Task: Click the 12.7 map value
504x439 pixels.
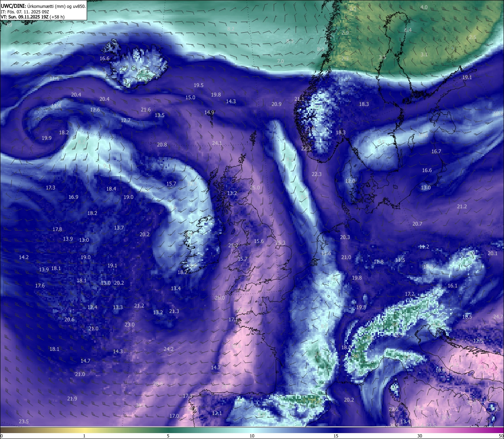Action: (126, 120)
